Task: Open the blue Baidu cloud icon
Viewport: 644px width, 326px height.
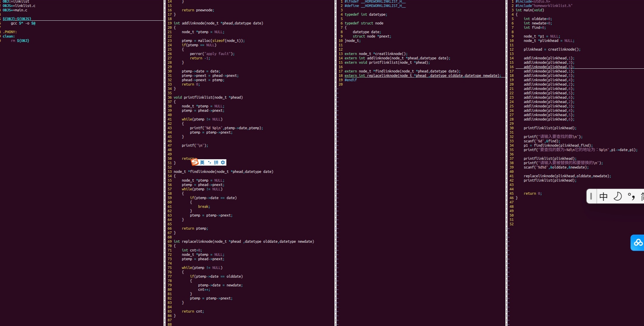Action: click(638, 242)
